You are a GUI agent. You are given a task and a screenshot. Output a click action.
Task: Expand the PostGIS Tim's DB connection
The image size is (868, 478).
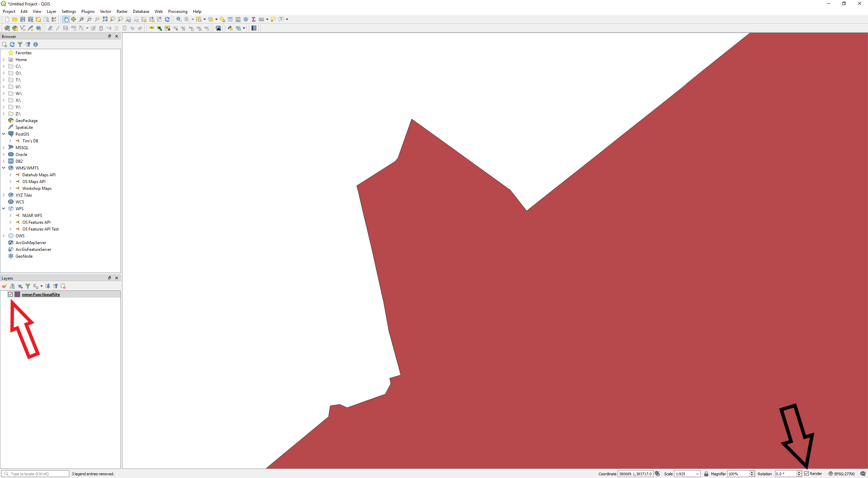point(11,141)
